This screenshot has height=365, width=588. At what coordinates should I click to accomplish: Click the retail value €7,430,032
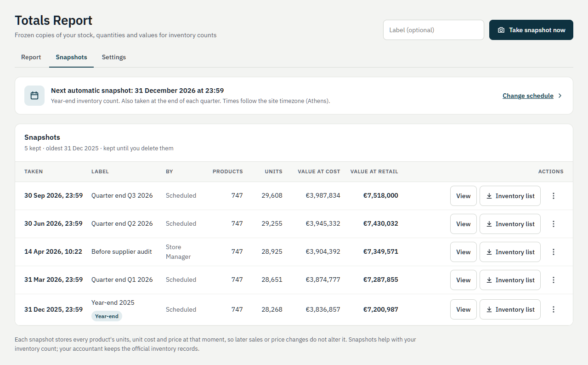point(381,223)
